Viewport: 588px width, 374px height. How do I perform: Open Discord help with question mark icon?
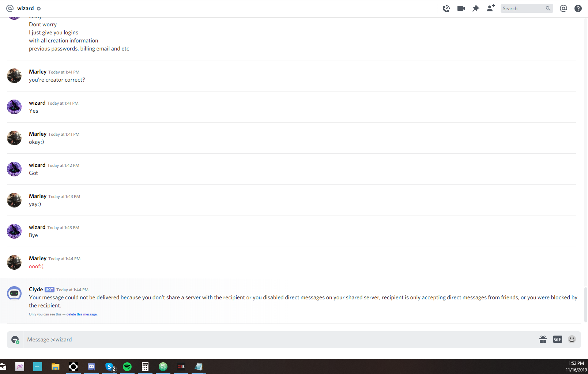(578, 8)
